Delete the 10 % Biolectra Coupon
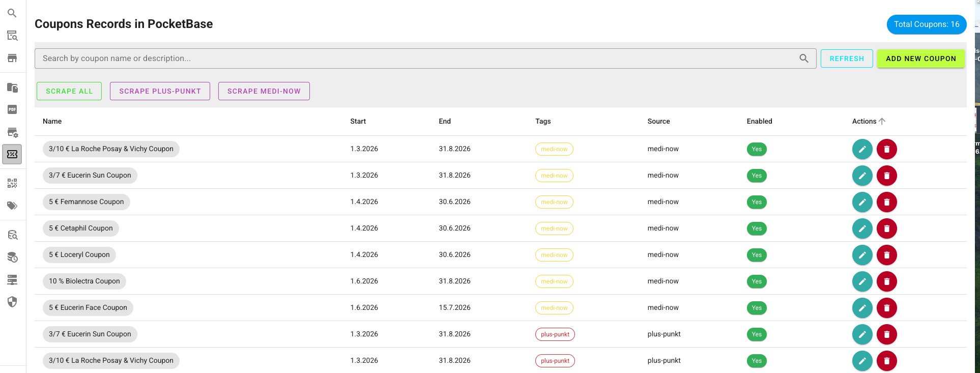 click(887, 281)
